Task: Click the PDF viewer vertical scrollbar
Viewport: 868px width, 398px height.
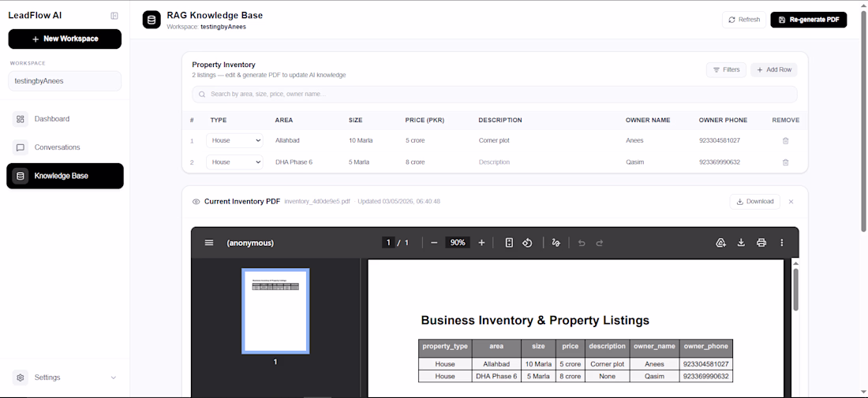Action: pos(795,289)
